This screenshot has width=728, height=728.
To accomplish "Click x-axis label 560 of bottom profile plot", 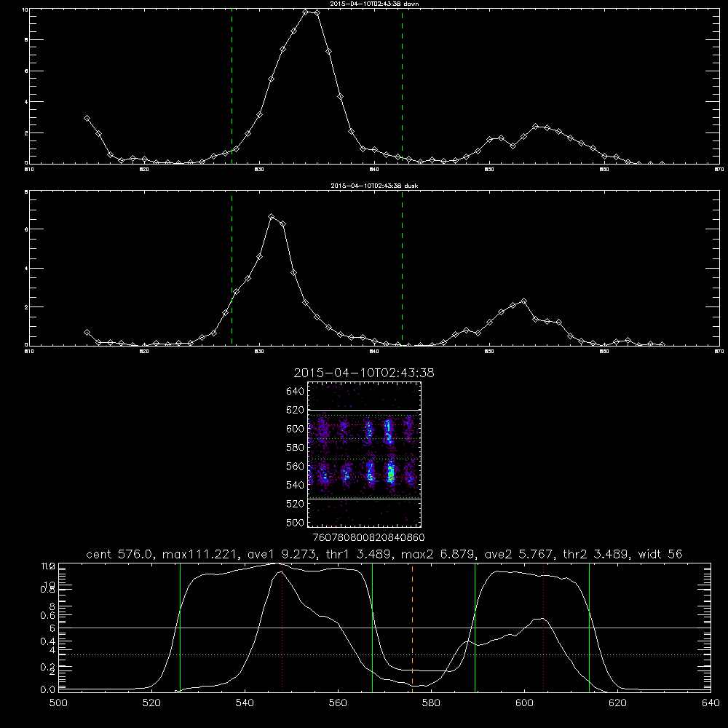I will pos(338,703).
